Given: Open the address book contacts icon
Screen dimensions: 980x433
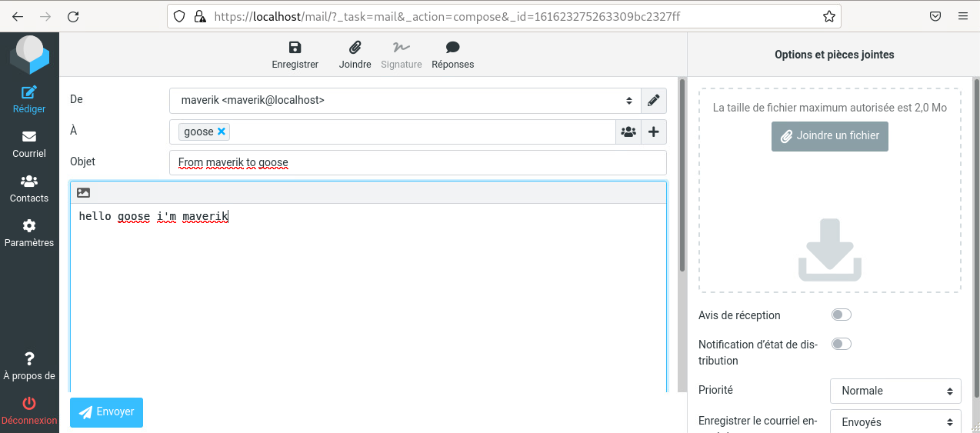Looking at the screenshot, I should (x=628, y=132).
